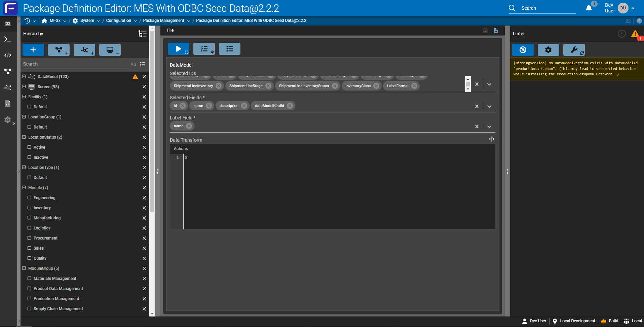Click Local Development in status bar
Screen dimensions: 644x327
[574, 321]
